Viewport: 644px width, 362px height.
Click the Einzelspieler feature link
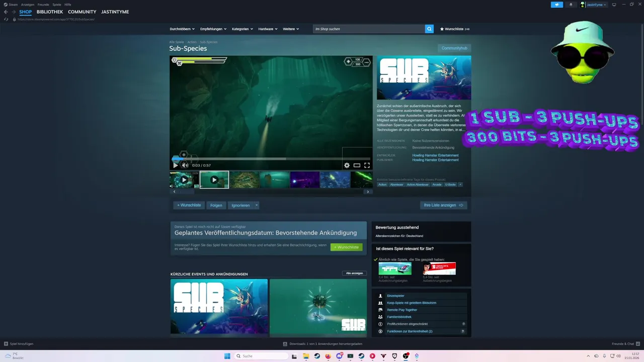click(x=395, y=296)
